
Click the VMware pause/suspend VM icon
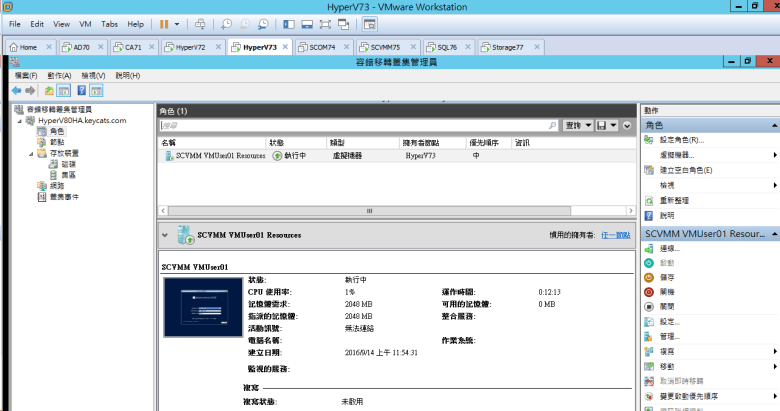pyautogui.click(x=164, y=23)
